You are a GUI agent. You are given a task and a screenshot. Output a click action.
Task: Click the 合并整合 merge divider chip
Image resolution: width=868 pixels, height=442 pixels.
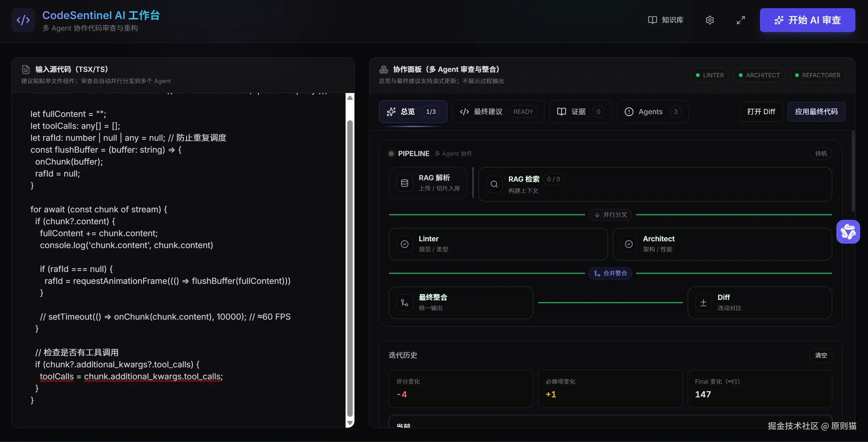coord(610,273)
